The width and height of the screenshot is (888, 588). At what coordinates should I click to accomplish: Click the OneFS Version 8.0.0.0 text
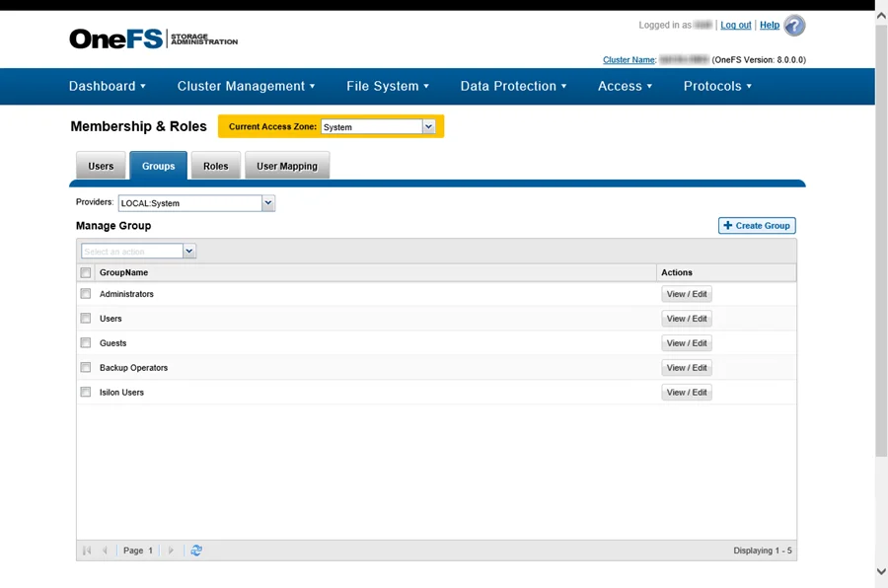759,59
